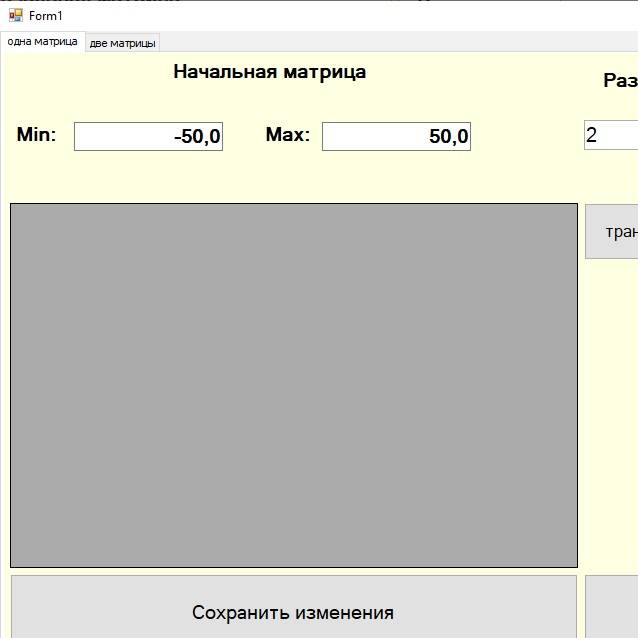This screenshot has width=638, height=638.
Task: Click the 'Сохранить изменения' button
Action: pyautogui.click(x=293, y=607)
